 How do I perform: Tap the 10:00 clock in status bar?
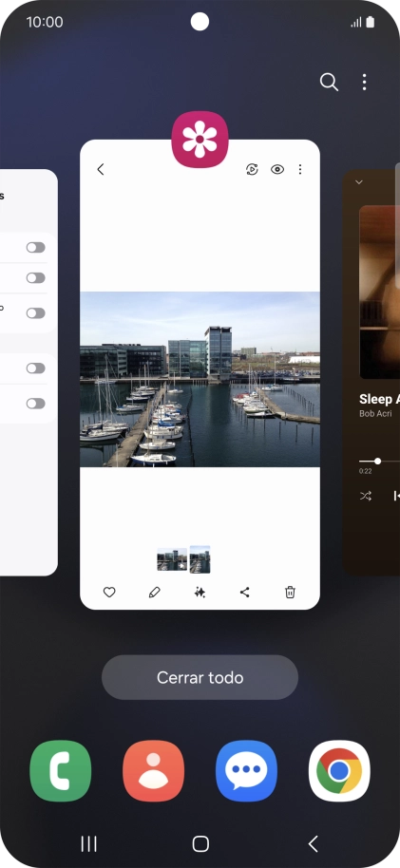45,22
